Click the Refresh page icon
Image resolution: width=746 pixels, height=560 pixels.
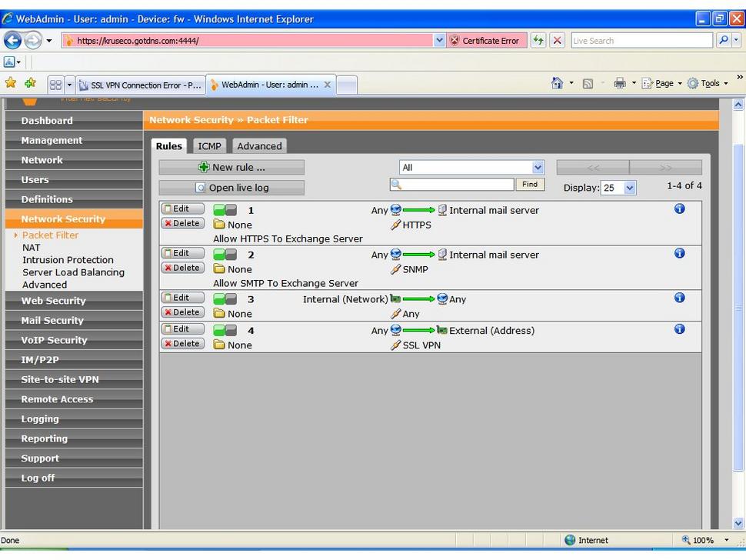coord(538,40)
